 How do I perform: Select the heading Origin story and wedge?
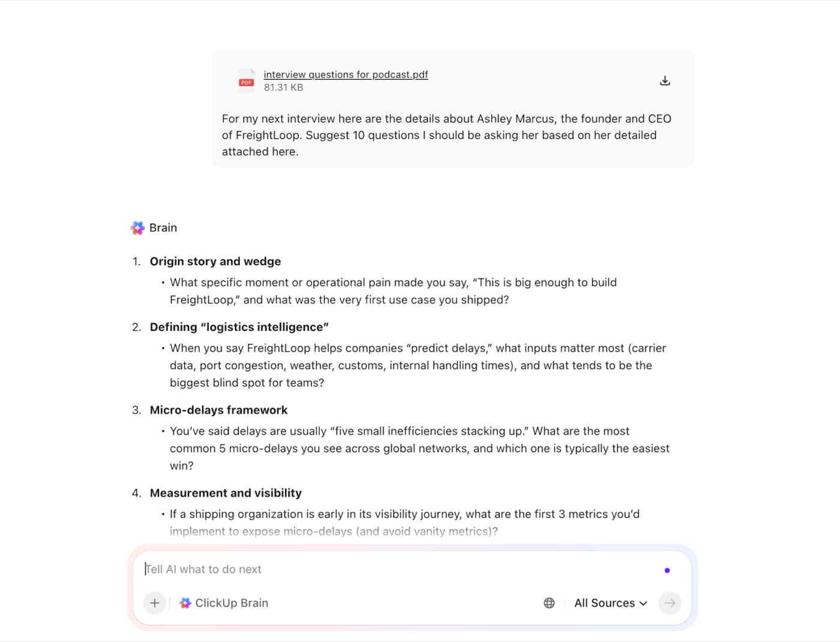[x=215, y=261]
